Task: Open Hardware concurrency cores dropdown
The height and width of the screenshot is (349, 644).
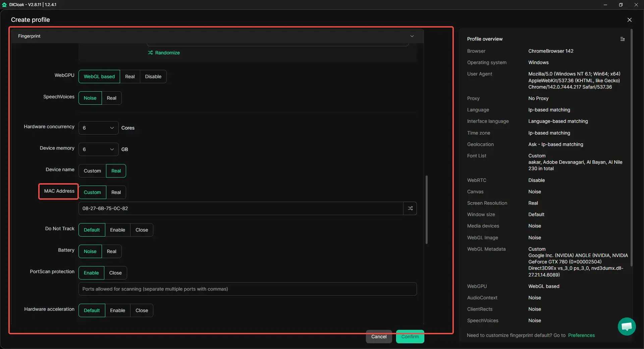Action: tap(98, 128)
